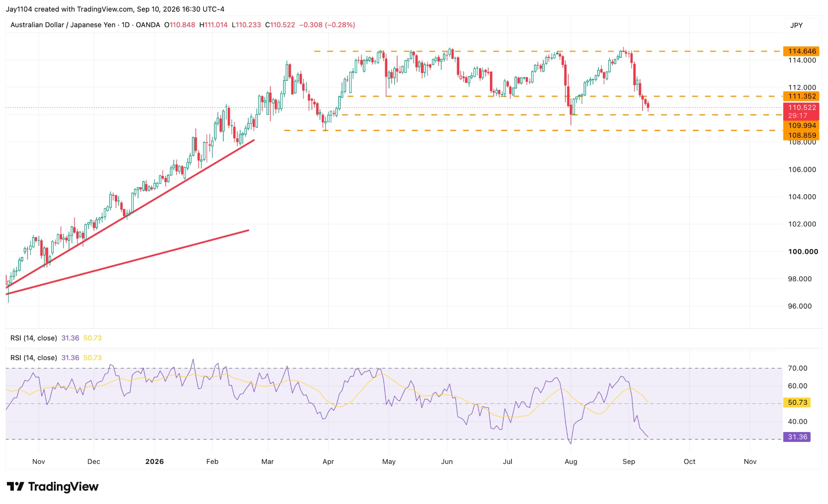Click the low value L110.233
The height and width of the screenshot is (504, 828).
[246, 25]
